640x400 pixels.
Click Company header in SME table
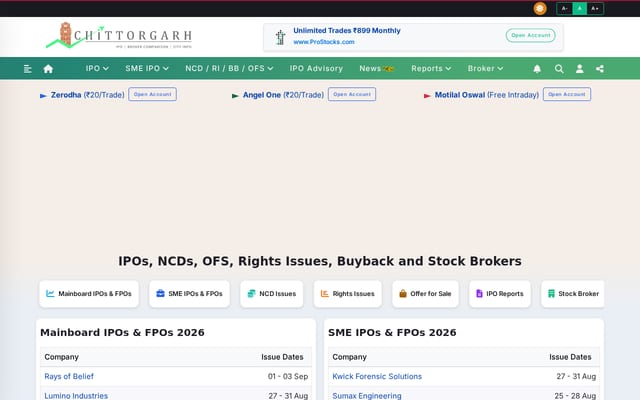point(349,357)
